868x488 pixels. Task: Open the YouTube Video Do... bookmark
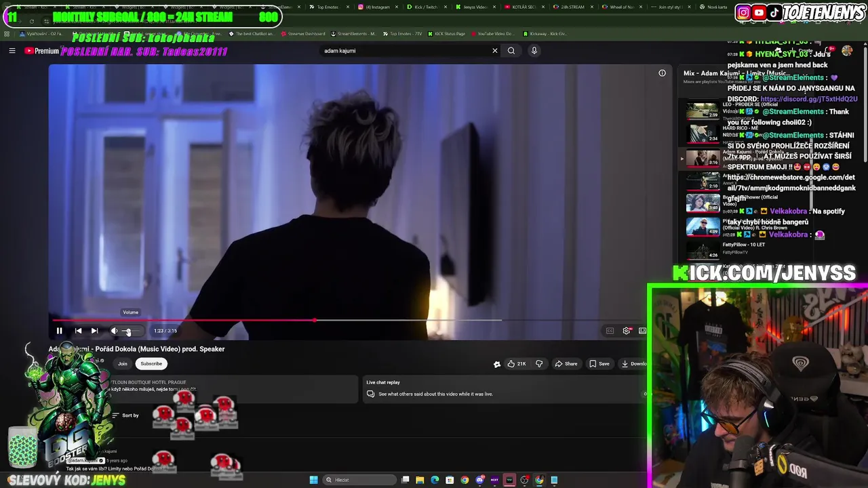click(493, 33)
